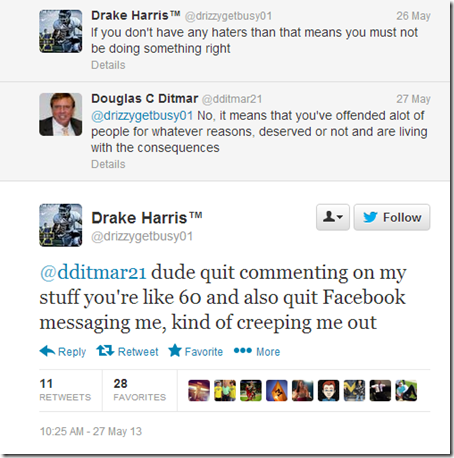454x458 pixels.
Task: Open the last favoriter avatar thumbnail
Action: tap(406, 390)
